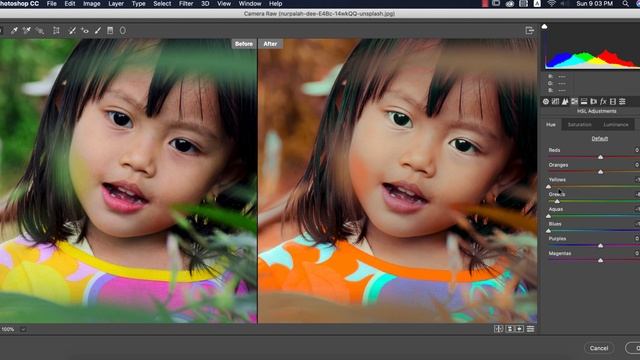Cycle Before/After view mode icon
Image resolution: width=640 pixels, height=360 pixels.
point(499,329)
